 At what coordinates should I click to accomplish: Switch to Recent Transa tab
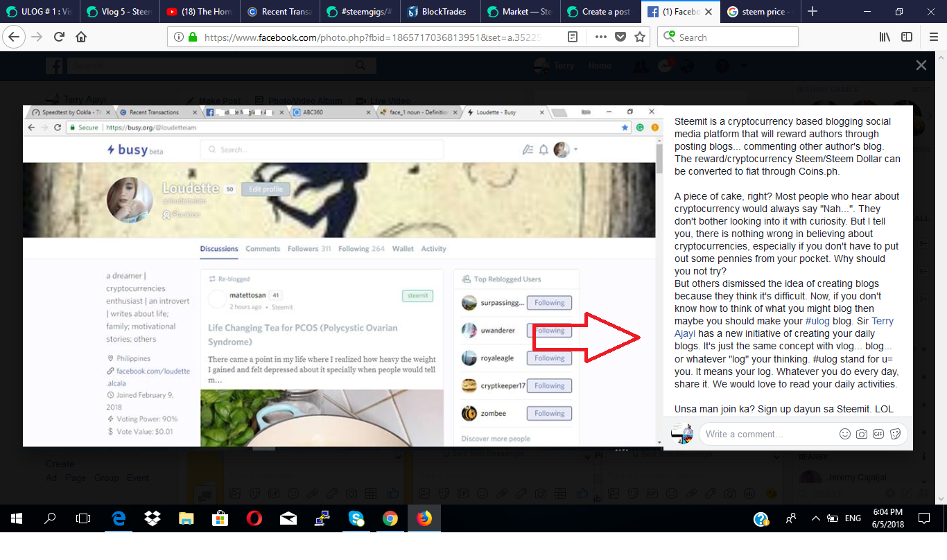280,11
